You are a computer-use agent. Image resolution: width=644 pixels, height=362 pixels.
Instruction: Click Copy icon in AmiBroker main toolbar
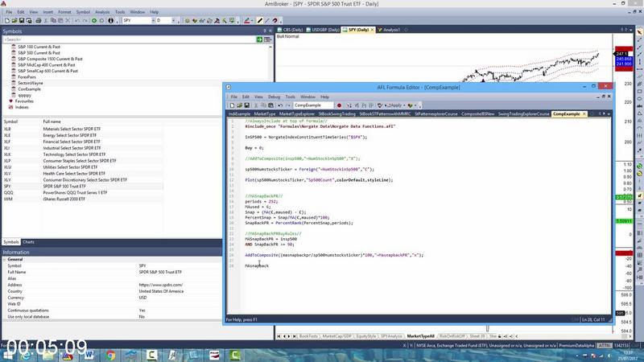tap(53, 21)
